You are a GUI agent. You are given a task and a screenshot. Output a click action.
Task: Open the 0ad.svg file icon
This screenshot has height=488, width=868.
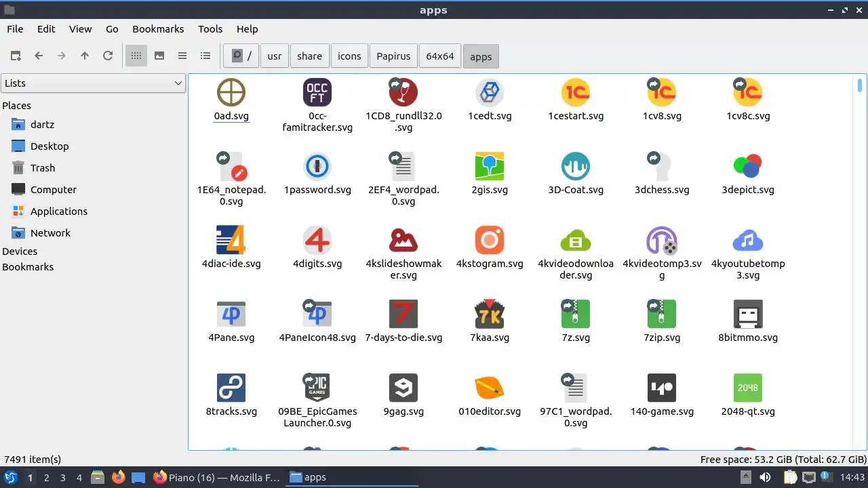[x=231, y=92]
